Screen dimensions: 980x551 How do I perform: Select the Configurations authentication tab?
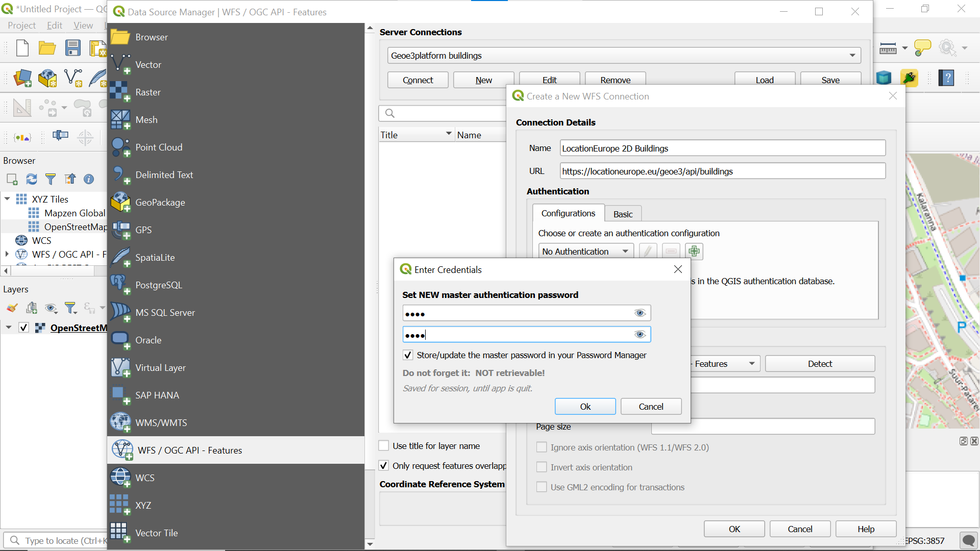[x=569, y=213]
